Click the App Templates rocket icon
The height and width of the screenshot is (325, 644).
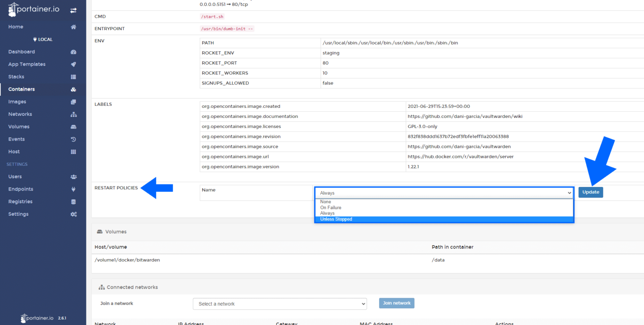pyautogui.click(x=73, y=64)
